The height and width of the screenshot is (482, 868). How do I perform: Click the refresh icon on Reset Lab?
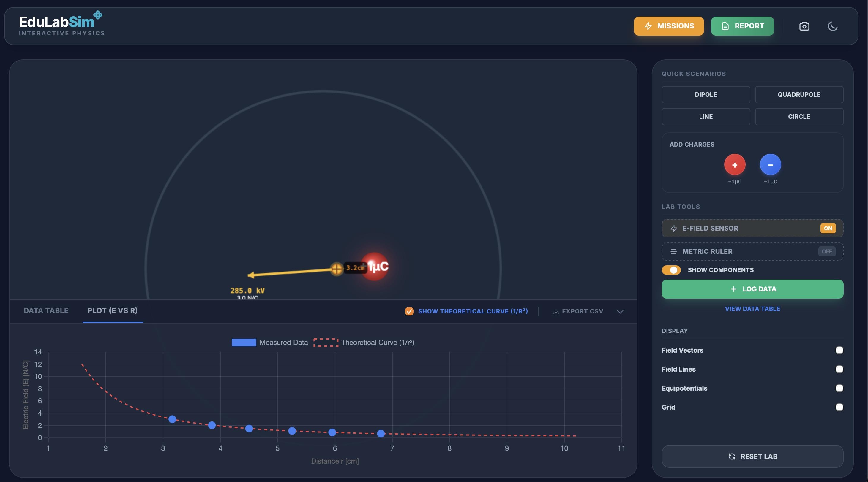pyautogui.click(x=732, y=456)
